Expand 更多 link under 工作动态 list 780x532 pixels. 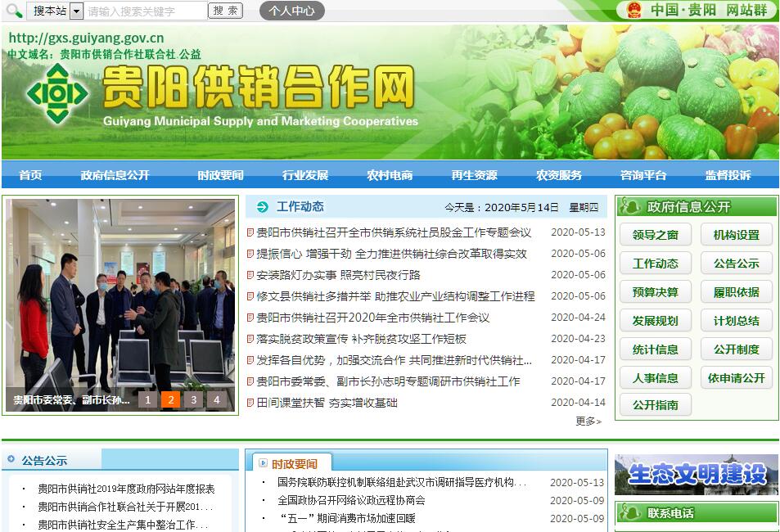click(588, 421)
